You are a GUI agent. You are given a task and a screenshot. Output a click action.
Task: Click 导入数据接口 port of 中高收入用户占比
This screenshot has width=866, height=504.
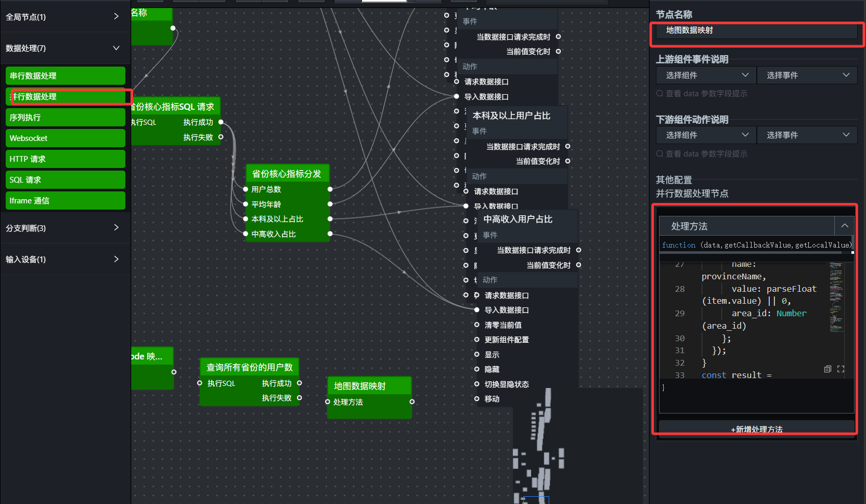pos(477,310)
